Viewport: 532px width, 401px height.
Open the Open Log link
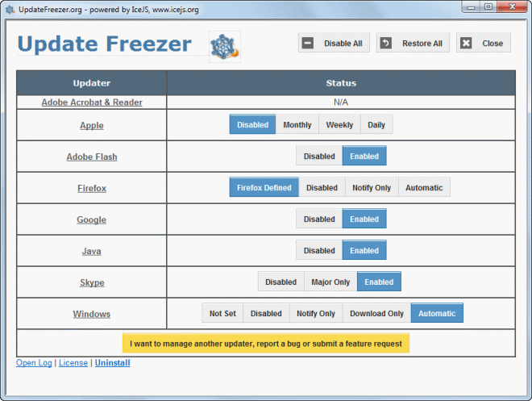point(34,362)
